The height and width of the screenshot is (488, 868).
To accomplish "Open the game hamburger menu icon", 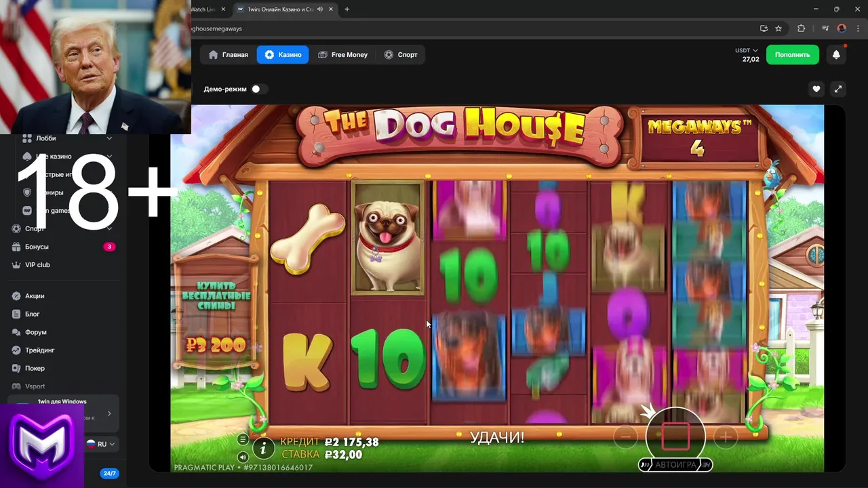I will [x=243, y=439].
